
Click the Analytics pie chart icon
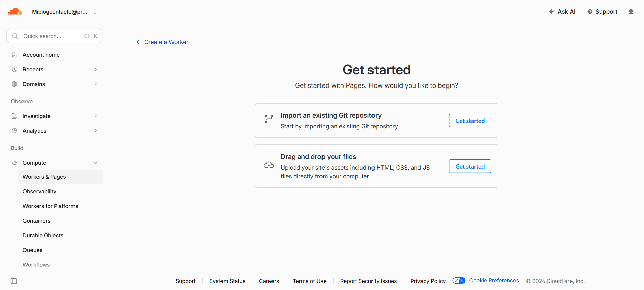coord(14,131)
